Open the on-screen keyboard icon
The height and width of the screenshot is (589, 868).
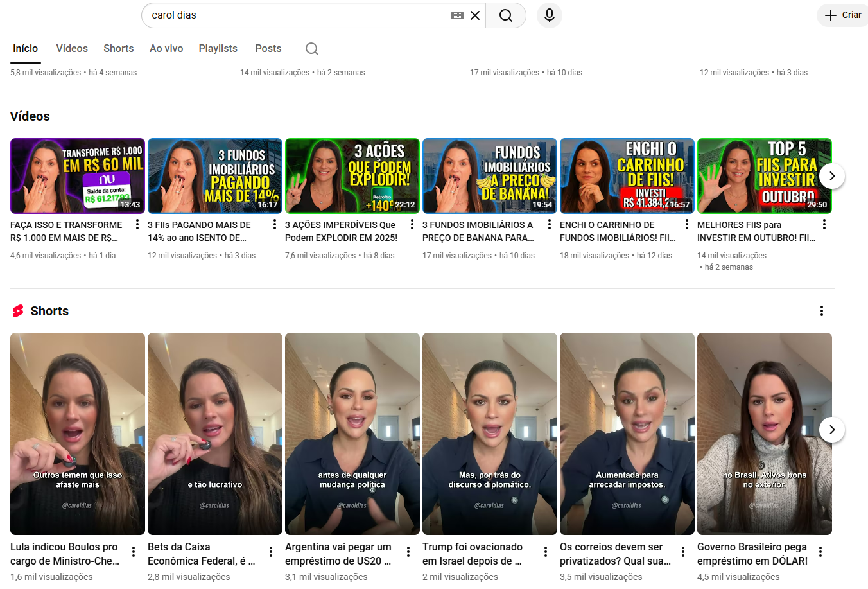tap(457, 15)
